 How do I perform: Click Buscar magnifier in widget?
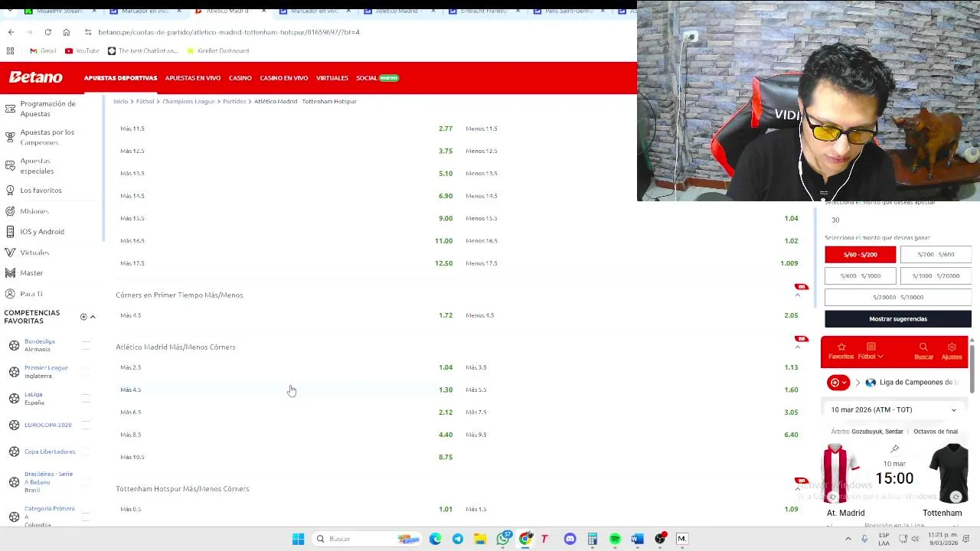[923, 351]
